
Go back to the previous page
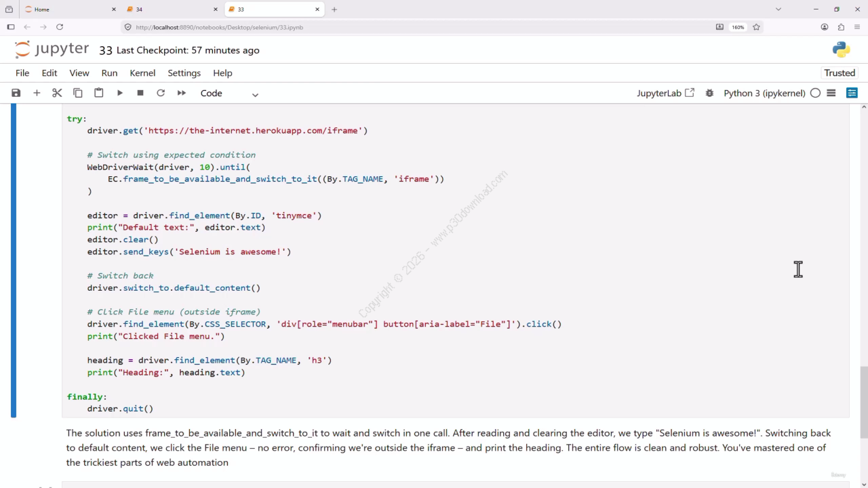27,27
